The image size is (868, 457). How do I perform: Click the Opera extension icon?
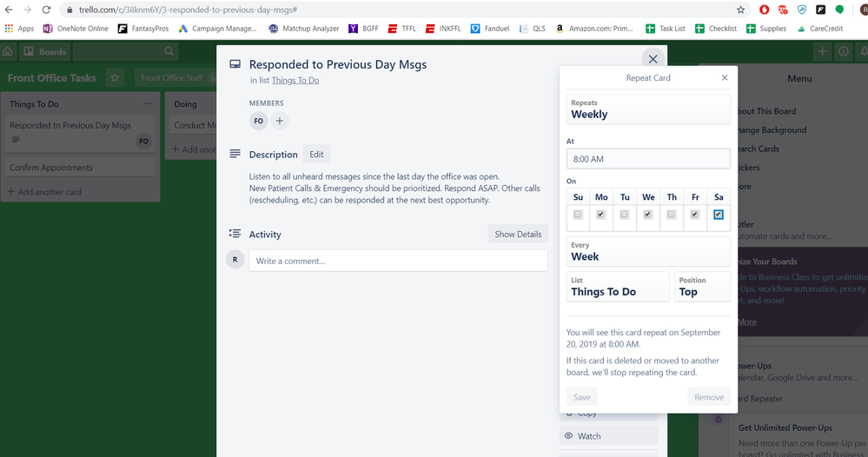(764, 10)
